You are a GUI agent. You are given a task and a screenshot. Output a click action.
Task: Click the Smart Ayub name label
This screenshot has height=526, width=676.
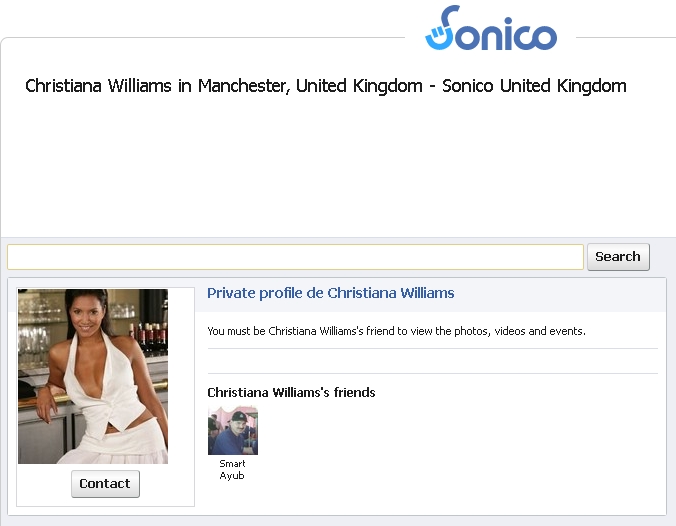click(x=232, y=470)
